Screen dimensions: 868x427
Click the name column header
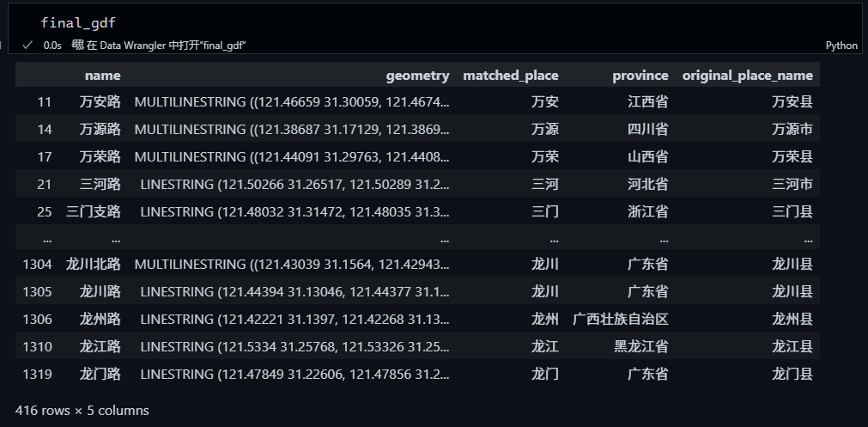(x=102, y=76)
